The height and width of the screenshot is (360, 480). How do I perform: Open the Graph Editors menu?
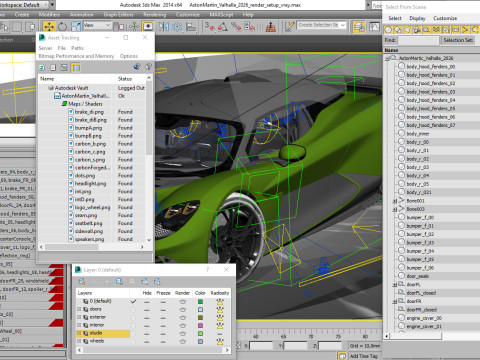click(118, 15)
